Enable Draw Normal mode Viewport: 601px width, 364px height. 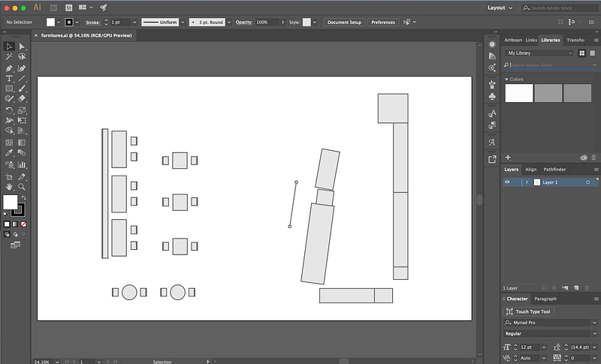coord(7,234)
